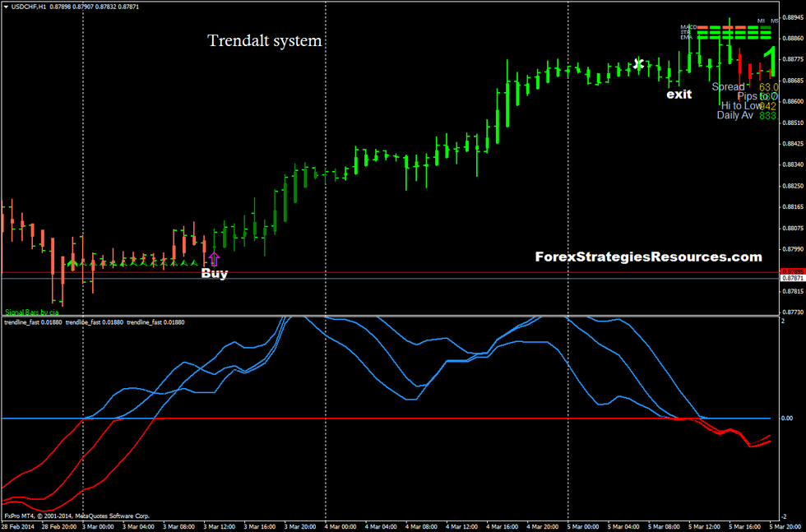
Task: Click the 'exit' text label
Action: pyautogui.click(x=679, y=94)
